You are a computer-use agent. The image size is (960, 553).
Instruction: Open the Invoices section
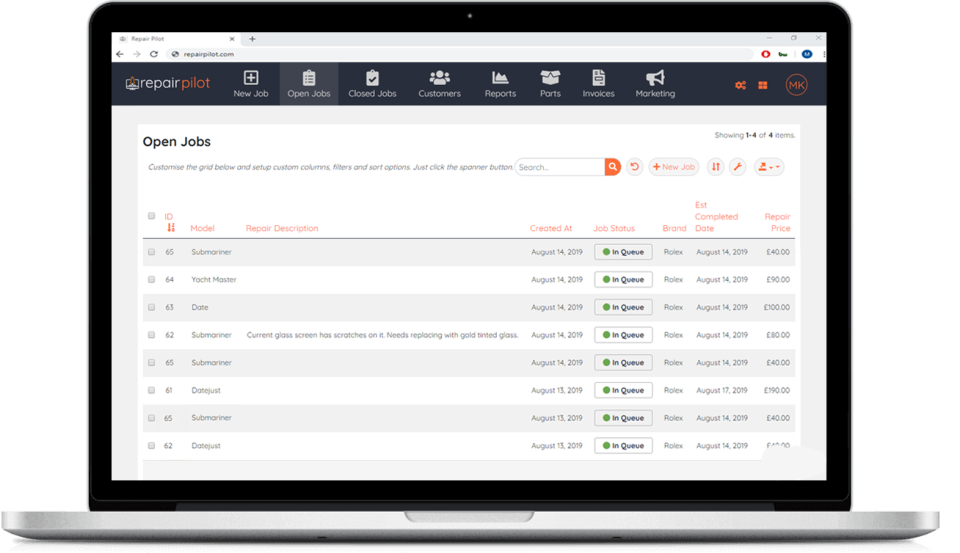598,84
